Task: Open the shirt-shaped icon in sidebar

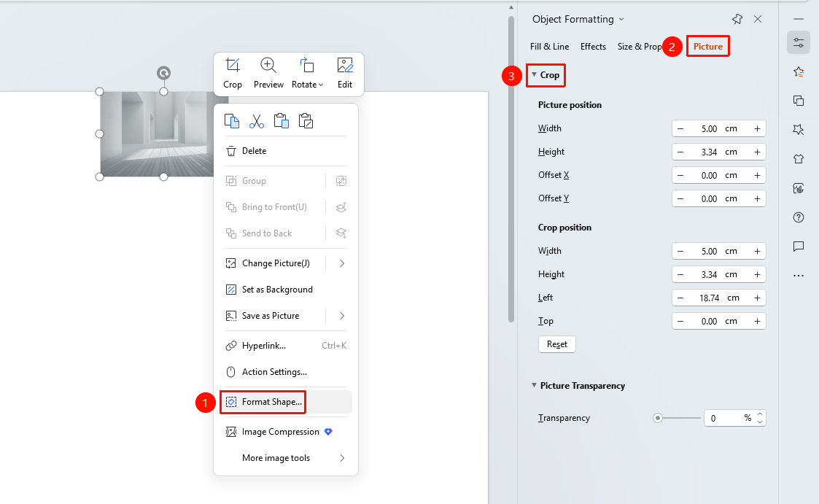Action: tap(798, 159)
